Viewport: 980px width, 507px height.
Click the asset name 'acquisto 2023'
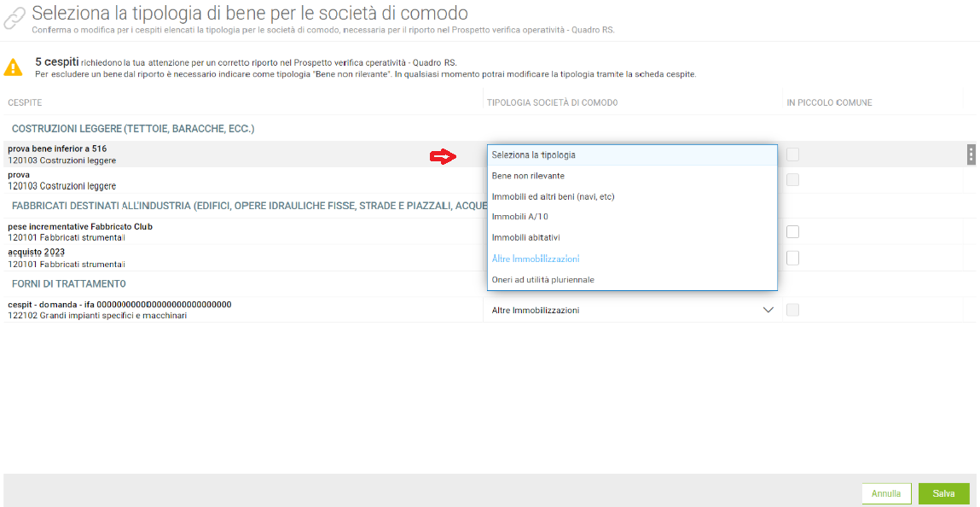(x=37, y=252)
